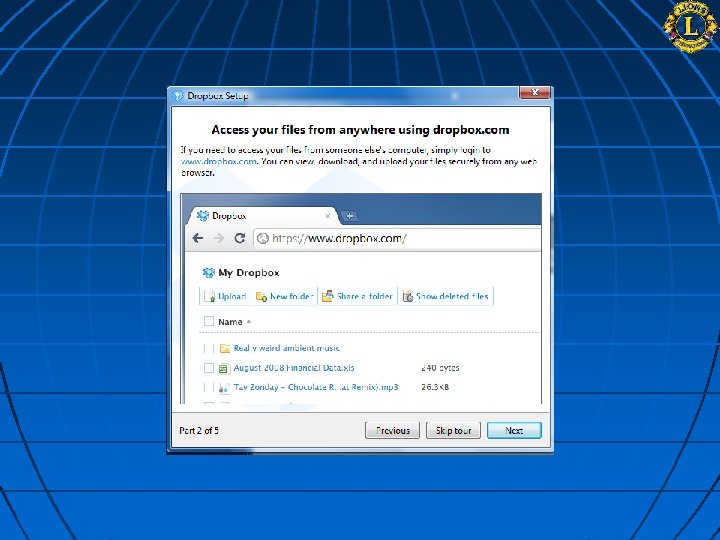Open the www.dropbox.com link
This screenshot has width=720, height=540.
click(x=219, y=162)
